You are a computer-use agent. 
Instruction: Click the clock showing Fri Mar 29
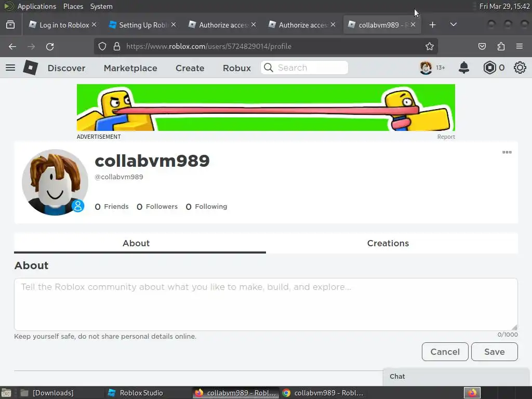(x=504, y=6)
